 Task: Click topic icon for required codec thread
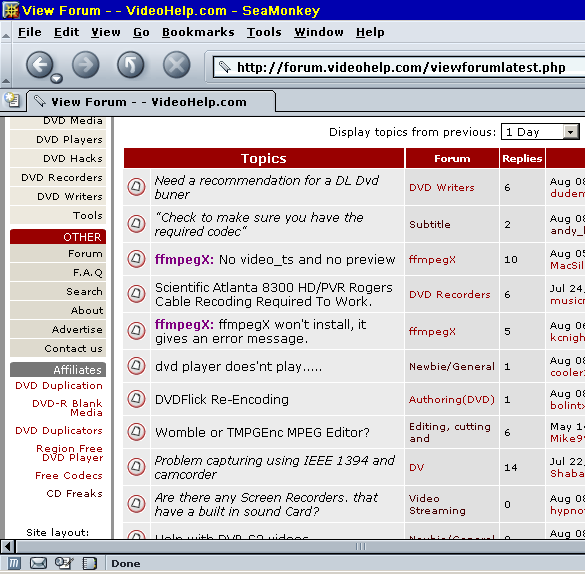tap(137, 223)
